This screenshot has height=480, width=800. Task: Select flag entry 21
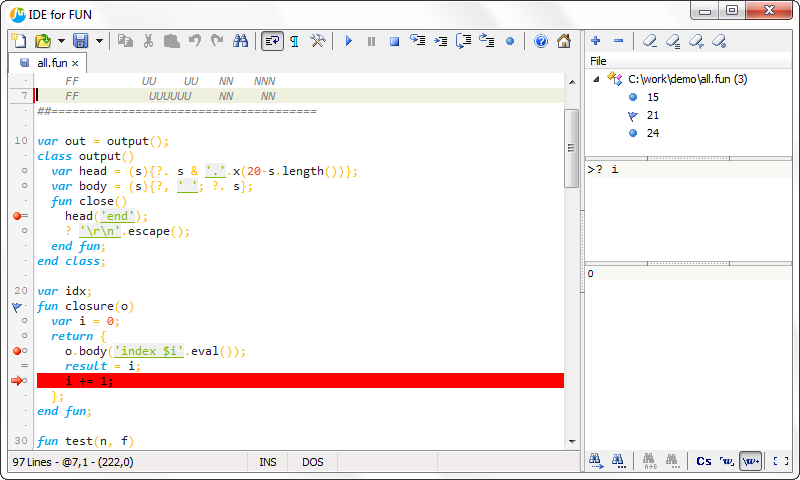pyautogui.click(x=653, y=115)
